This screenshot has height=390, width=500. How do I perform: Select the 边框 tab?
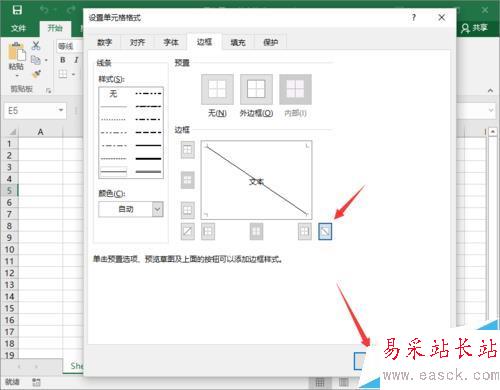point(204,42)
